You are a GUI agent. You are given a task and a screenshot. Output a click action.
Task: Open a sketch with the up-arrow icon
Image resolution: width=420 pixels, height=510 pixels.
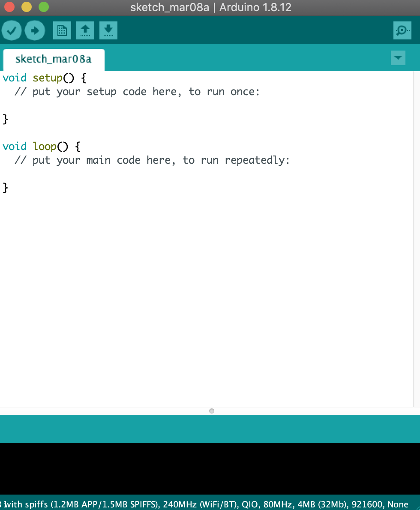click(x=85, y=30)
